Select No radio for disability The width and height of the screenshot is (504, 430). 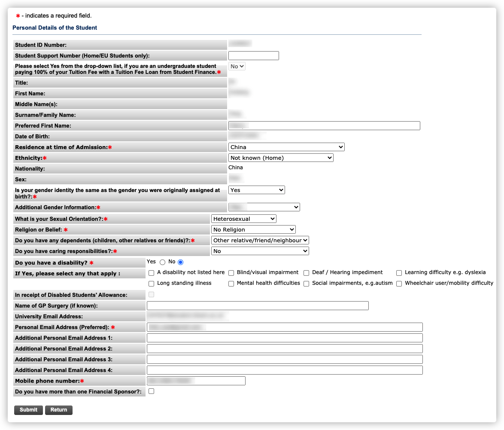[x=180, y=262]
